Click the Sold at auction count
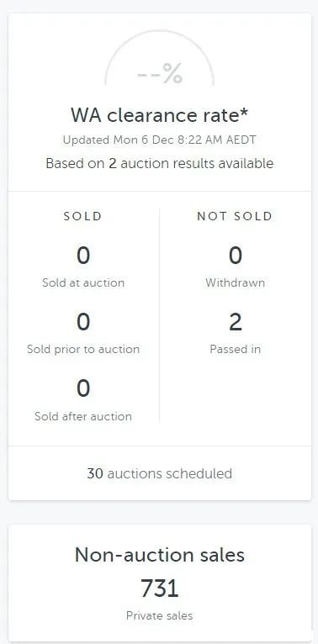The height and width of the screenshot is (644, 318). click(x=83, y=256)
